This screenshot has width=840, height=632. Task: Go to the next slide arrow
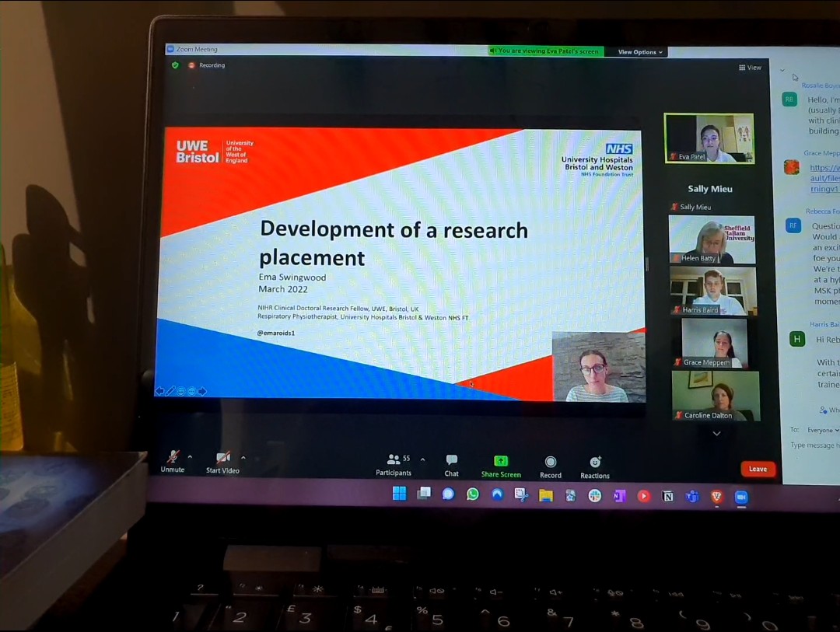202,392
